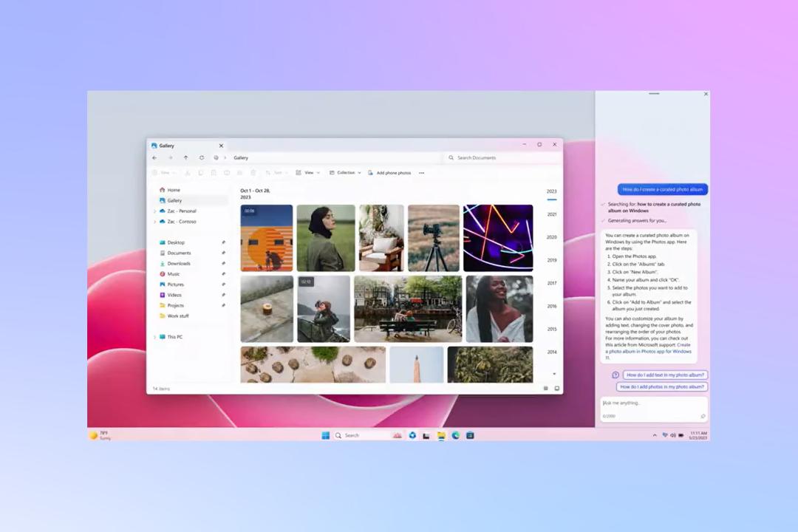Expand the This PC tree node

click(x=154, y=337)
